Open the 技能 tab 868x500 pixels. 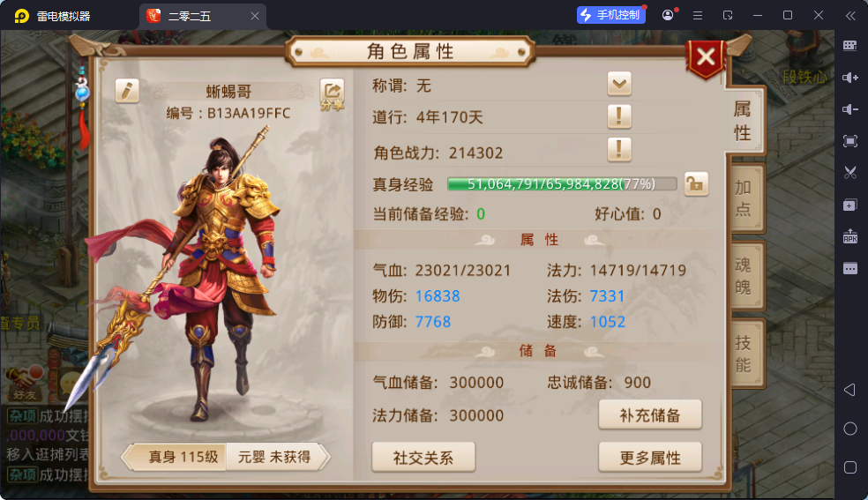coord(744,353)
